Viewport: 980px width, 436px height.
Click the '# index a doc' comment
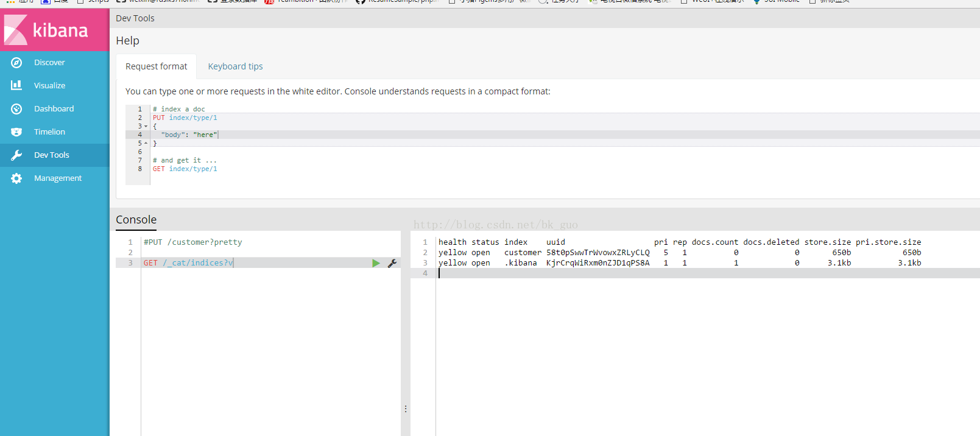point(178,110)
